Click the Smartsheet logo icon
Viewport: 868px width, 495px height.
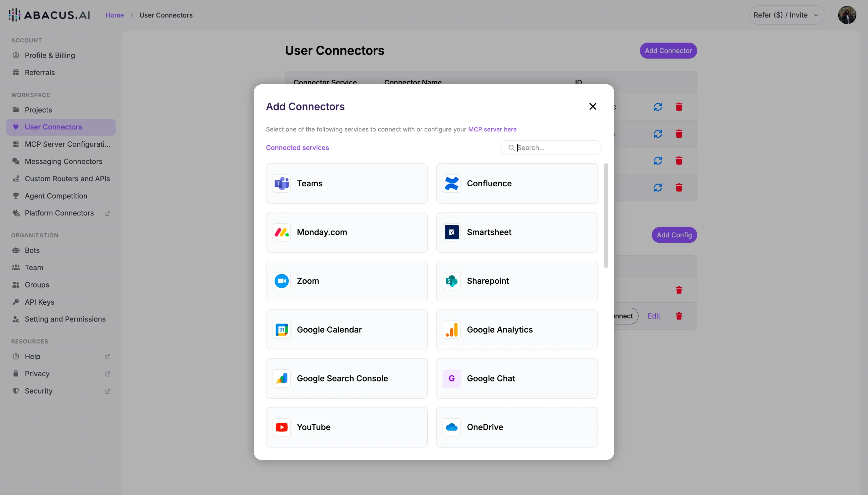(451, 232)
